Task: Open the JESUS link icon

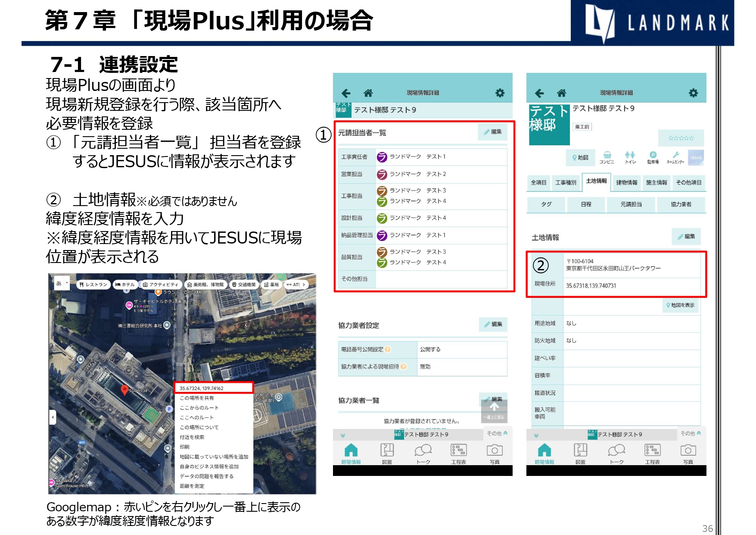Action: [x=696, y=157]
